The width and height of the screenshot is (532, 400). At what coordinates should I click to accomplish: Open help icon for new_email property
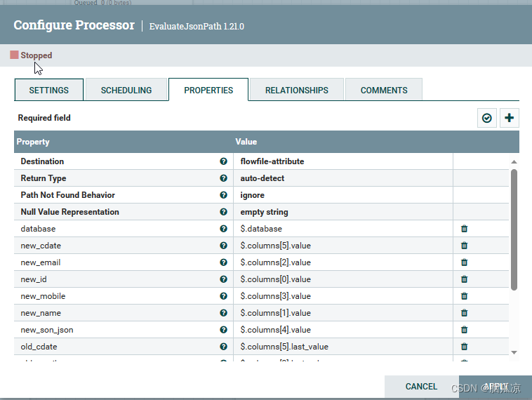click(x=223, y=262)
